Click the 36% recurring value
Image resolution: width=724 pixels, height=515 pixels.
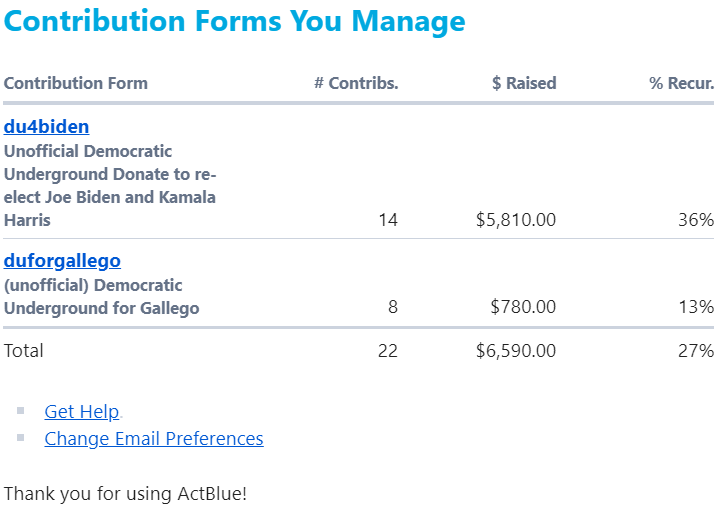696,220
